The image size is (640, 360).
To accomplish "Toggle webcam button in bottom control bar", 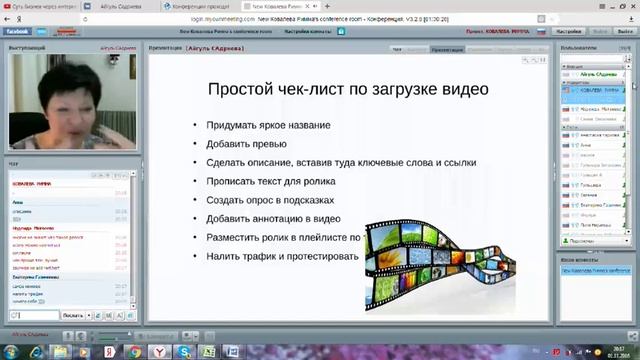I will tap(81, 336).
